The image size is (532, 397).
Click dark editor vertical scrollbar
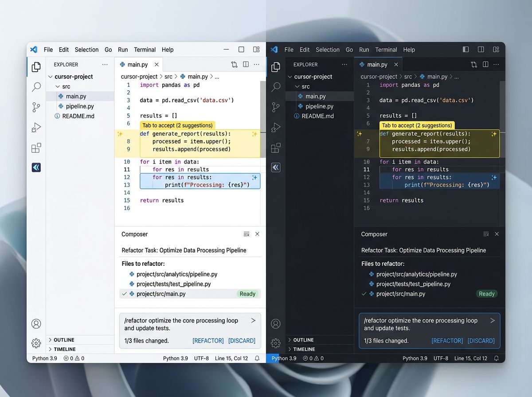point(502,119)
